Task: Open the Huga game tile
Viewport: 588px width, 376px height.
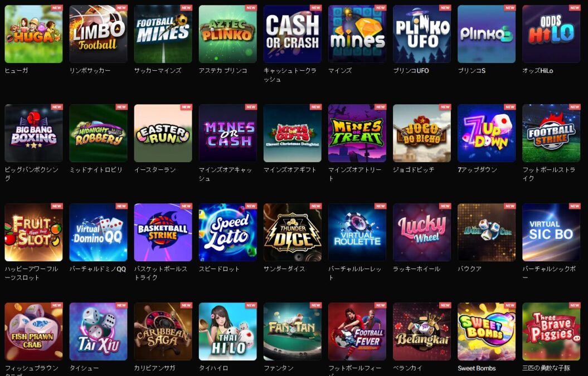Action: click(34, 34)
